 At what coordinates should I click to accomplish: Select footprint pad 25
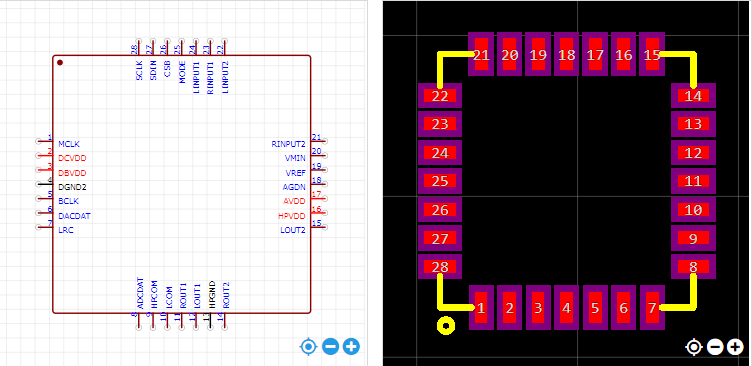440,181
